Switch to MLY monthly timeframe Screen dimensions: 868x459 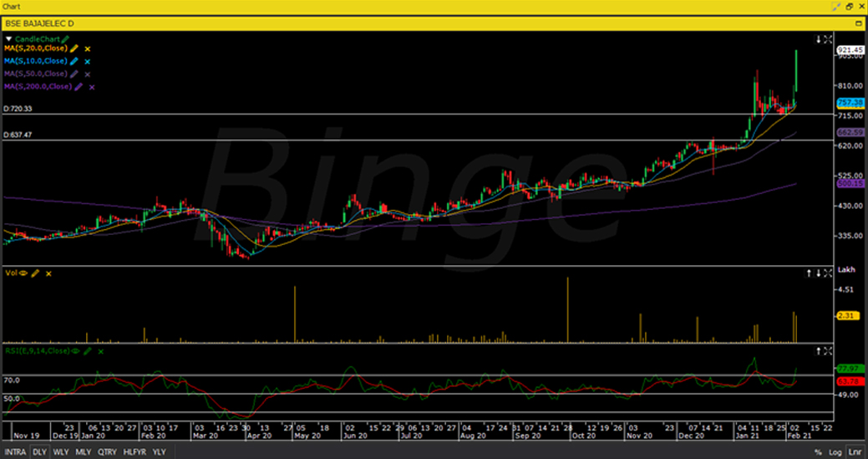pyautogui.click(x=83, y=451)
